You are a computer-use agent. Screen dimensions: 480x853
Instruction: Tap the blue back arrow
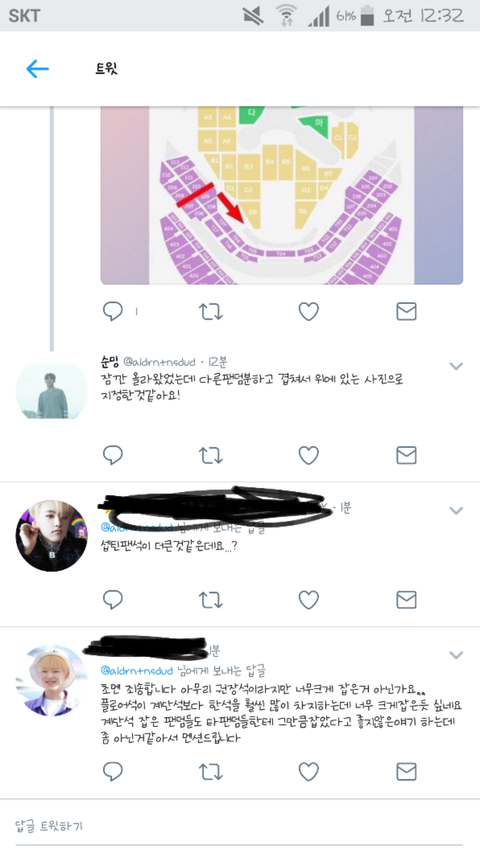(38, 69)
